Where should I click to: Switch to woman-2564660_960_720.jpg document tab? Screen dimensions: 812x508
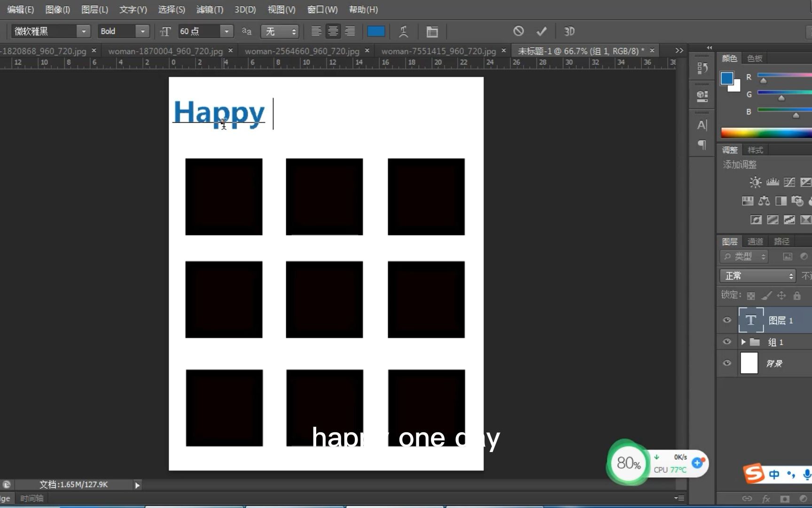302,51
